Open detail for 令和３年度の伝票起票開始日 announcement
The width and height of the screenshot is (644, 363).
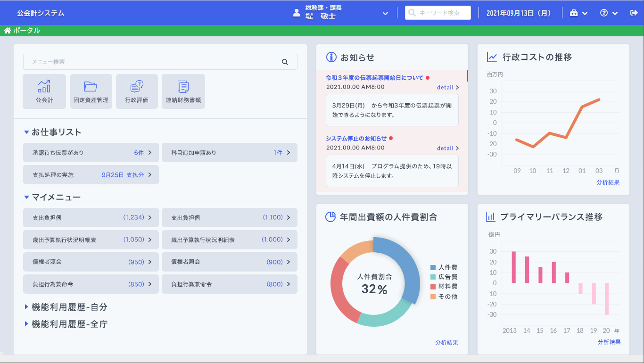tap(447, 87)
